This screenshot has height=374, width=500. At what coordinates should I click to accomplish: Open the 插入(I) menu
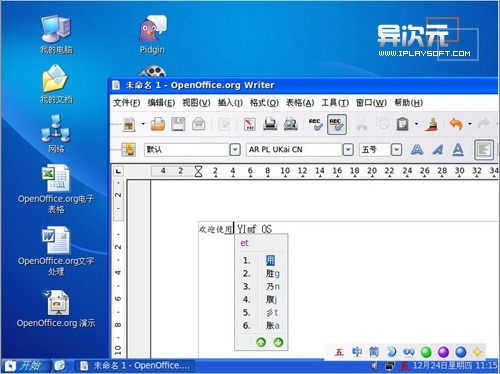[x=230, y=102]
